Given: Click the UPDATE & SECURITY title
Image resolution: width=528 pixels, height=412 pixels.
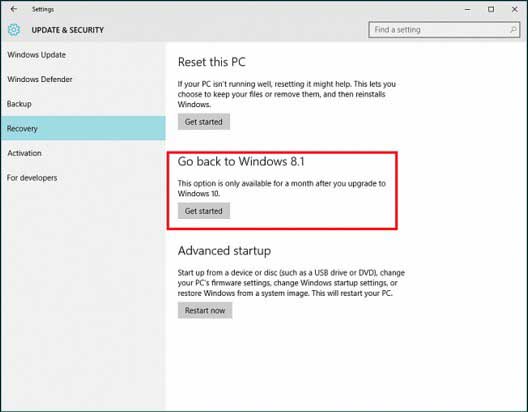Looking at the screenshot, I should pos(68,30).
